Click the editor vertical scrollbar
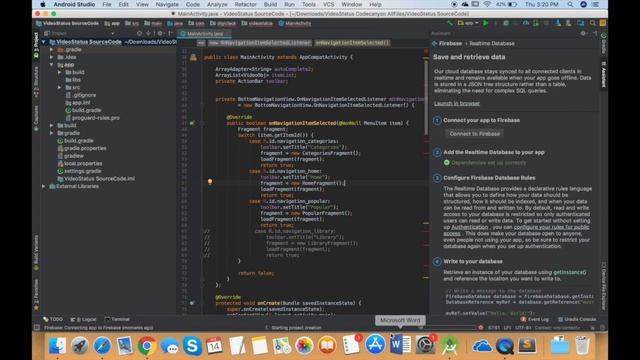The height and width of the screenshot is (360, 640). [426, 97]
